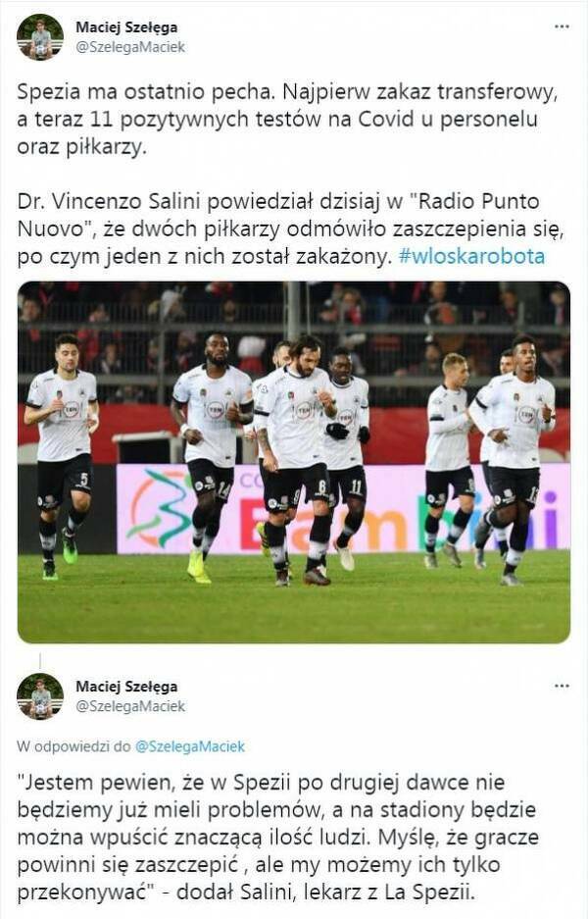Click the "Dr. Vincenzo Salini" paragraph
Screen dimensions: 588x919
[290, 229]
